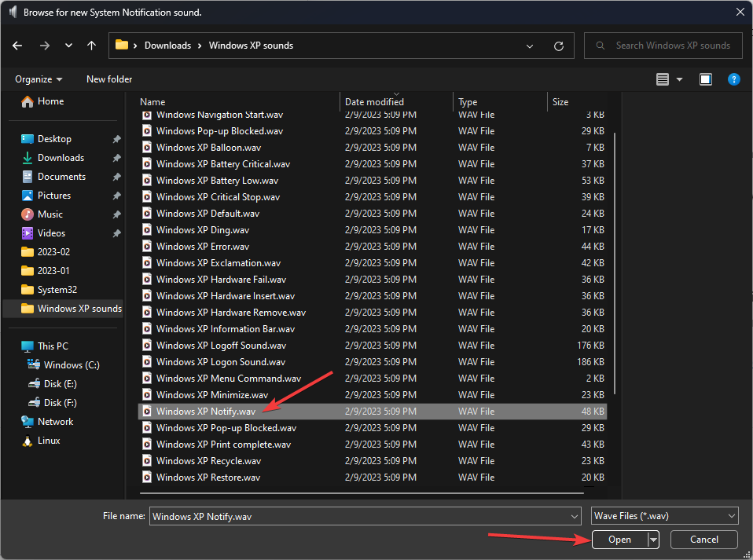753x560 pixels.
Task: Select Windows XP Battery Low.wav
Action: (x=217, y=181)
